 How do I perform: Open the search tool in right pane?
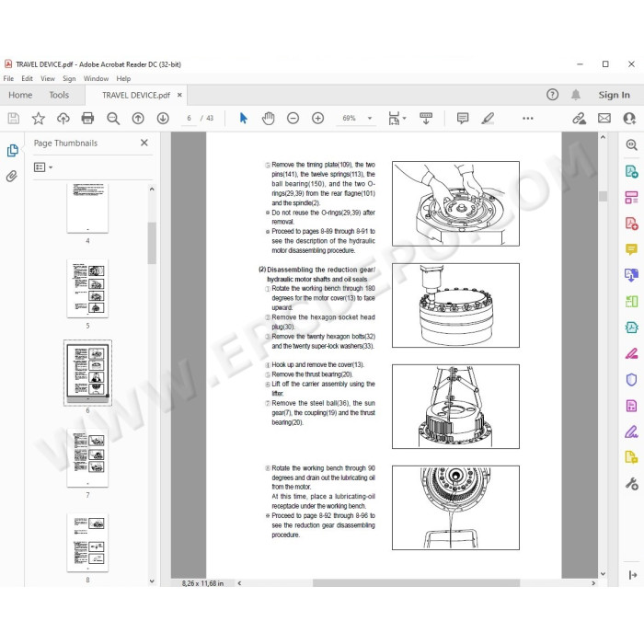point(631,144)
